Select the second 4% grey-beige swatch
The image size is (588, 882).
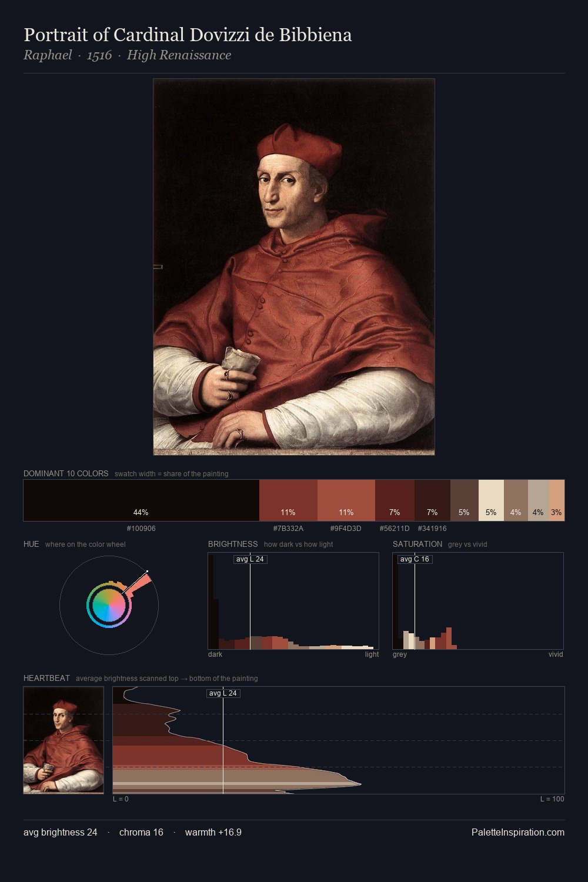click(538, 500)
